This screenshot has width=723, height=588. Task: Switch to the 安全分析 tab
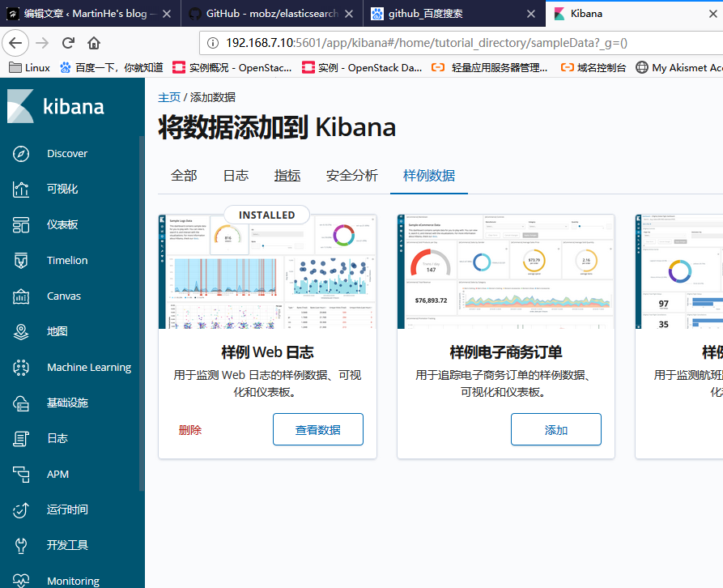(351, 176)
